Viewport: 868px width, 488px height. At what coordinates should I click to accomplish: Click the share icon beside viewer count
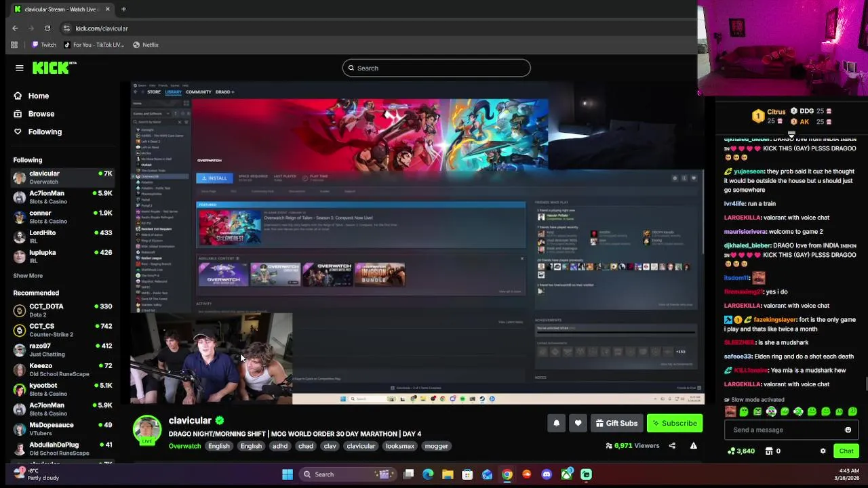click(x=672, y=445)
